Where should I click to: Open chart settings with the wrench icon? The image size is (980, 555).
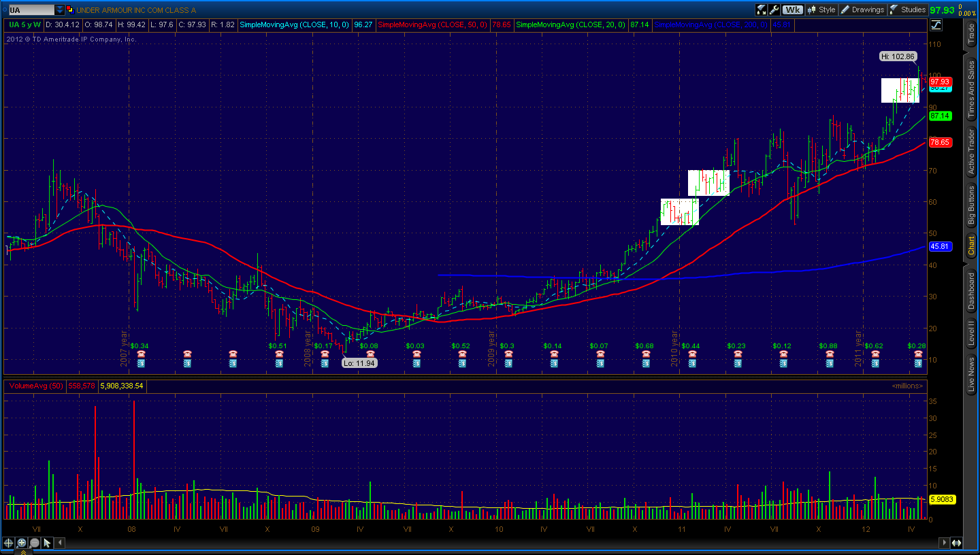coord(774,10)
